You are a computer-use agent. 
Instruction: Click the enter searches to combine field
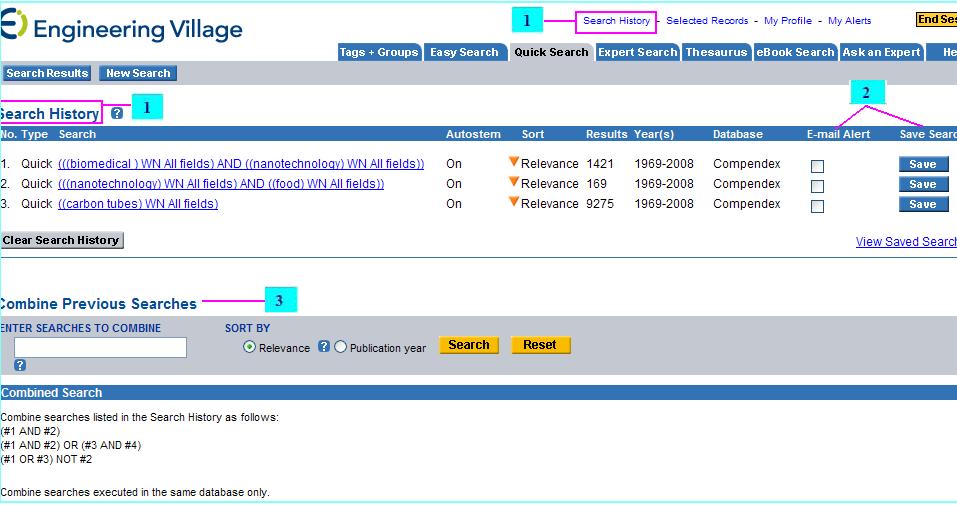tap(101, 347)
